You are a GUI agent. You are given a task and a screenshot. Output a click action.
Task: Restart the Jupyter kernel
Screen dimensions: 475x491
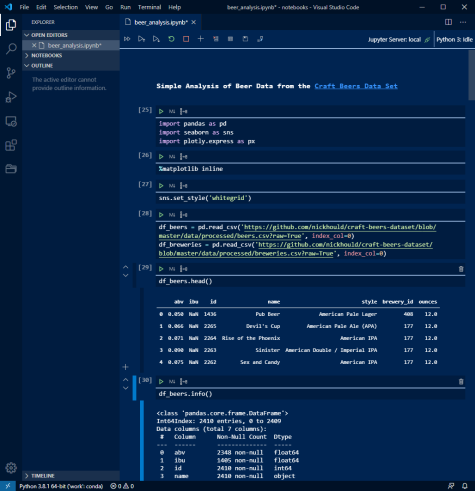(171, 39)
